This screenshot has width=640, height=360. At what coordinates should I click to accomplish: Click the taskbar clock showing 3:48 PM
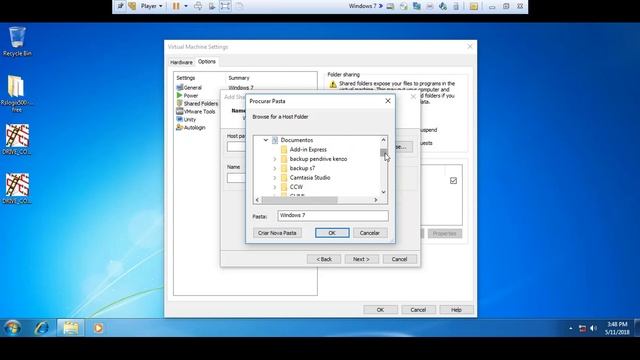(617, 328)
